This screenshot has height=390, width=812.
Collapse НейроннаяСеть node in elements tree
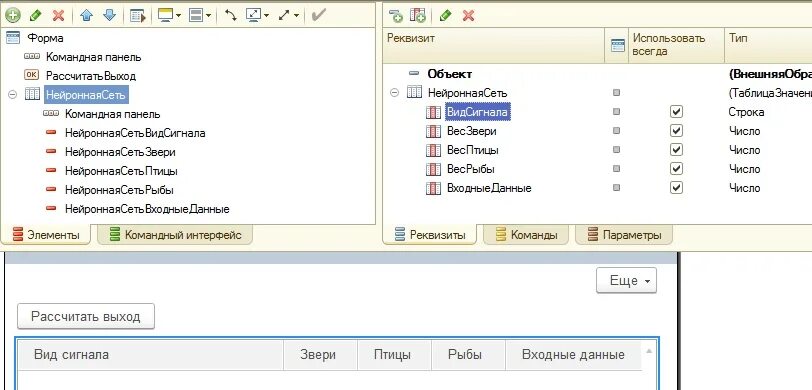coord(13,95)
